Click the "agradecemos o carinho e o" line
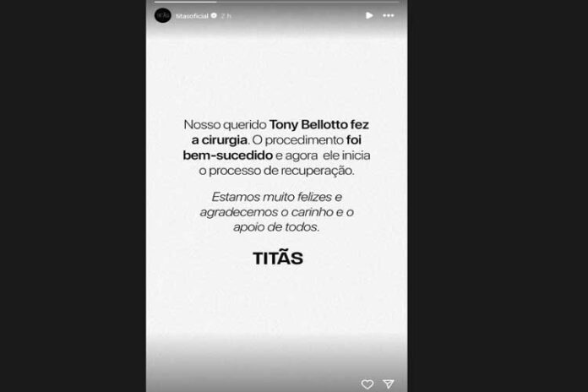This screenshot has height=392, width=588. pos(277,212)
